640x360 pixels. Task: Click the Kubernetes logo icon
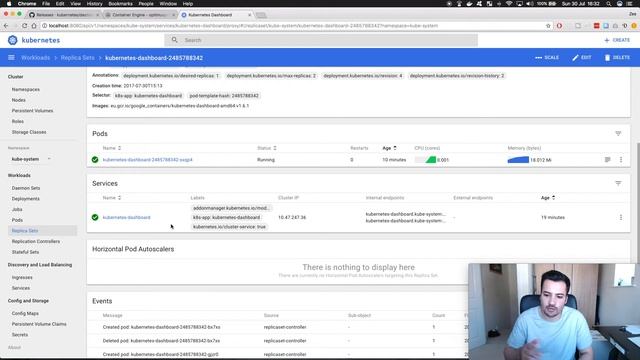(13, 40)
